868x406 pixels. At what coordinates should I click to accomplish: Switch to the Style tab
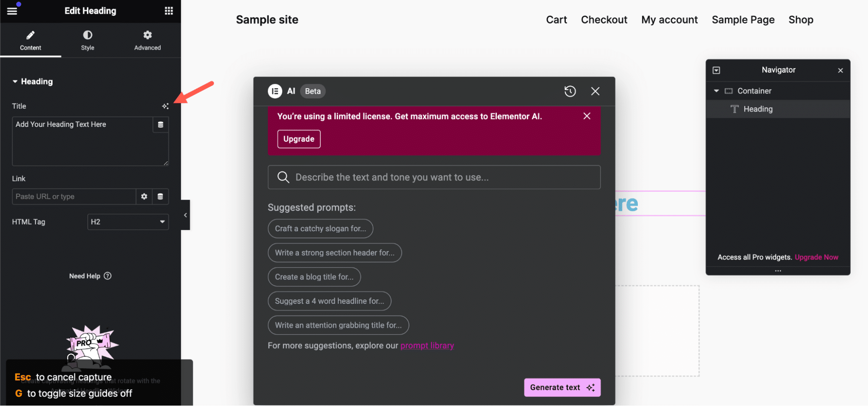coord(87,40)
